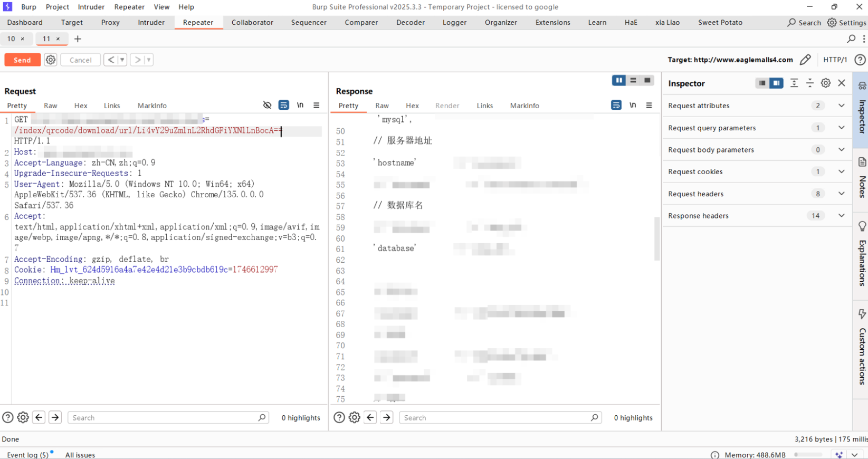Toggle request line wrap icon

[284, 105]
